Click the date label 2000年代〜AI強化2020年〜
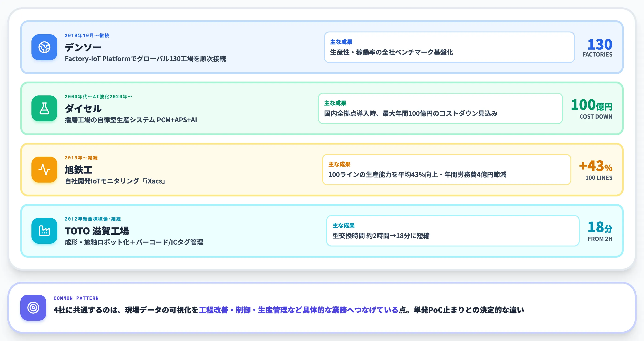Image resolution: width=644 pixels, height=341 pixels. [99, 97]
